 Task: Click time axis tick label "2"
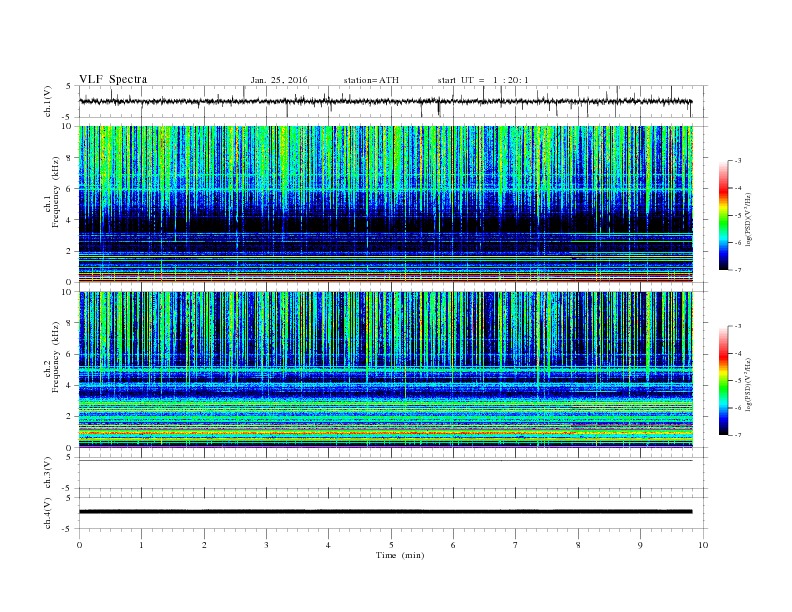pyautogui.click(x=204, y=545)
